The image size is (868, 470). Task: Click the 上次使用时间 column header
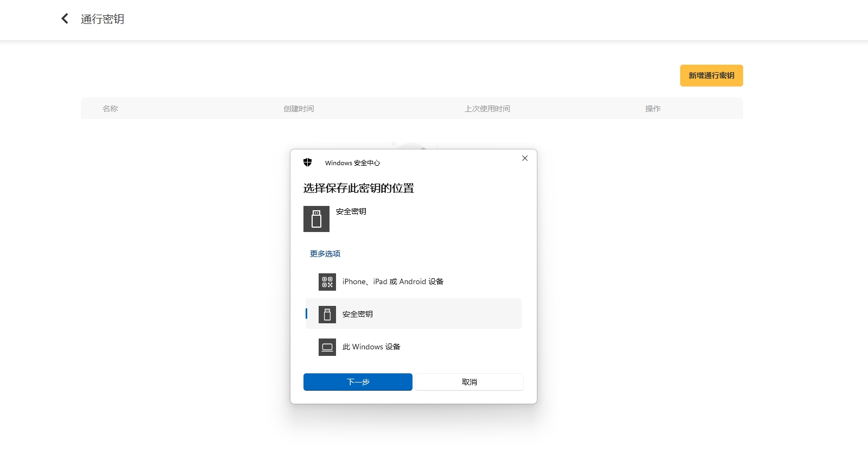487,109
